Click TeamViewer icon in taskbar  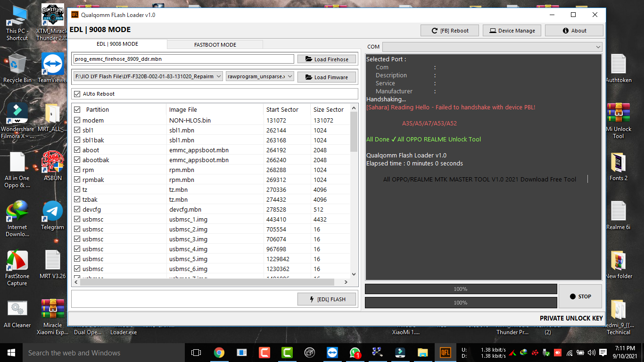click(332, 353)
